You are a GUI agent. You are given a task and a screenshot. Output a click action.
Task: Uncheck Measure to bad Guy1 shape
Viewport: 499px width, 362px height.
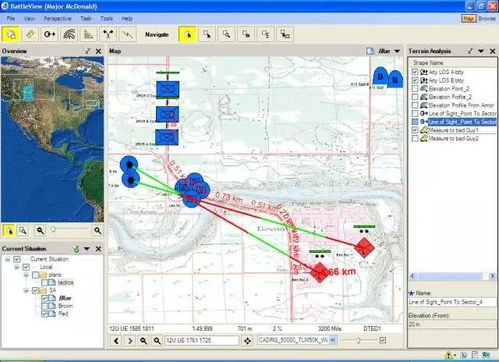point(415,130)
